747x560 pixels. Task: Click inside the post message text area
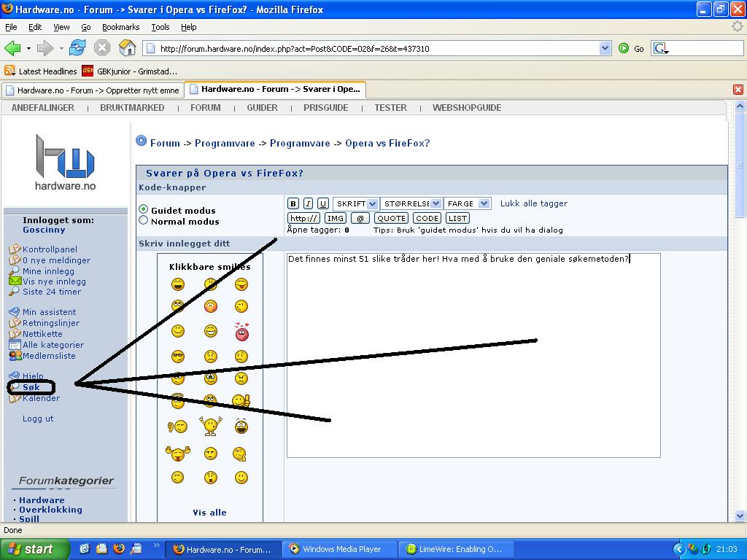point(473,355)
